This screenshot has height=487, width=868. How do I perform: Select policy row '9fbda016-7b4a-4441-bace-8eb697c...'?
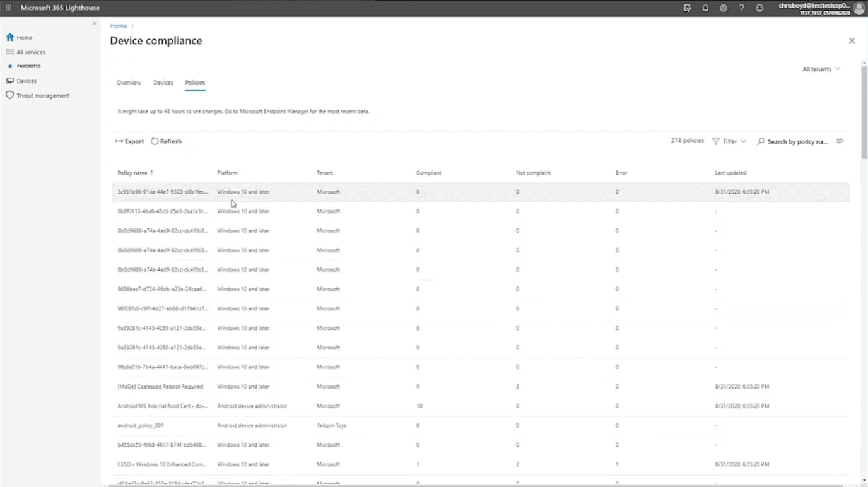pyautogui.click(x=481, y=367)
